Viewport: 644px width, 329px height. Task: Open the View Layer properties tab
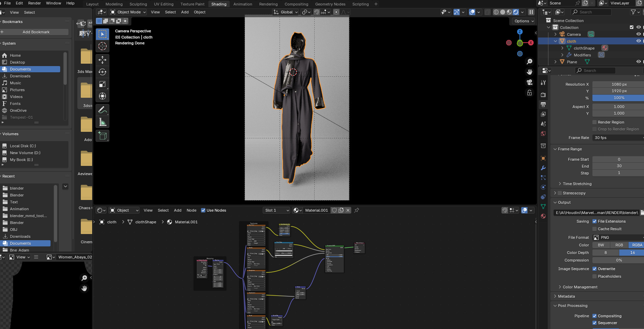[x=543, y=114]
